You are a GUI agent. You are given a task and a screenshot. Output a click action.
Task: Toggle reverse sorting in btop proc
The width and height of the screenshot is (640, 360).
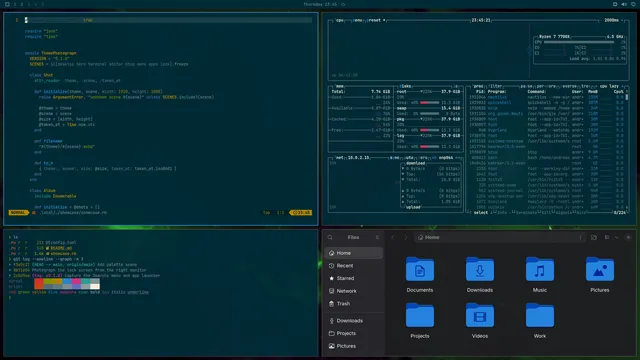[x=569, y=86]
